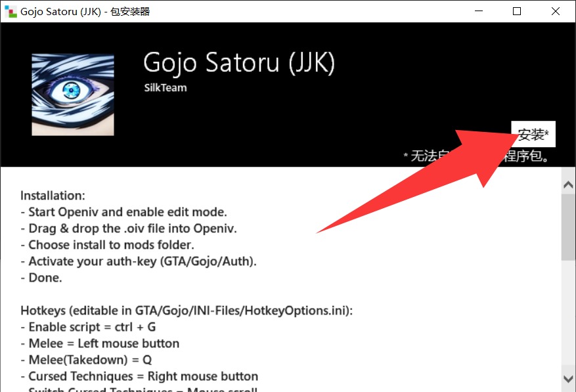The width and height of the screenshot is (576, 392).
Task: Click the SilkTeam publisher name
Action: tap(166, 87)
